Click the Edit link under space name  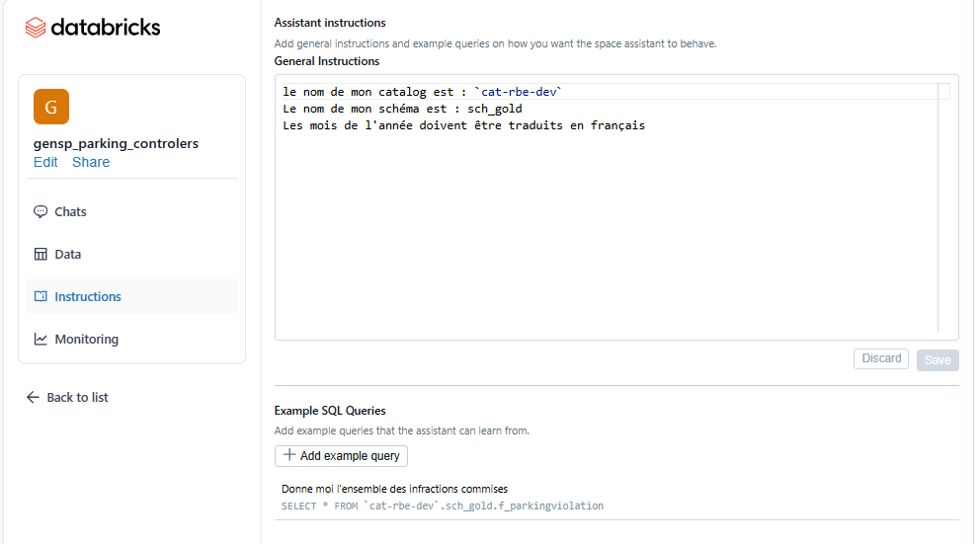[x=45, y=162]
